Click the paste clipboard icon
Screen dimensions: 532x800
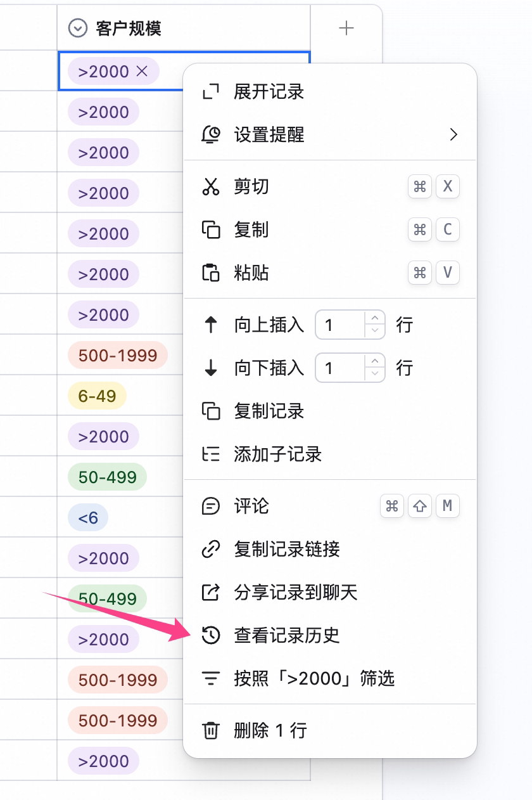tap(210, 273)
